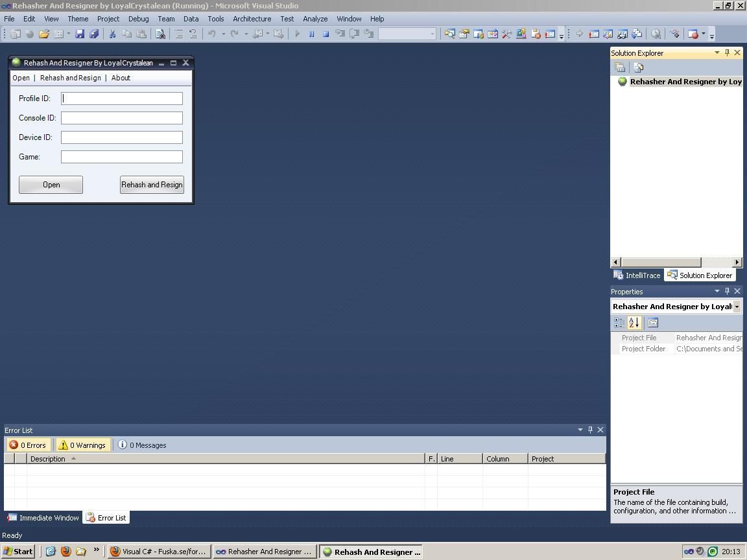Image resolution: width=747 pixels, height=560 pixels.
Task: Toggle the Alphabetical sort in Properties
Action: click(634, 323)
